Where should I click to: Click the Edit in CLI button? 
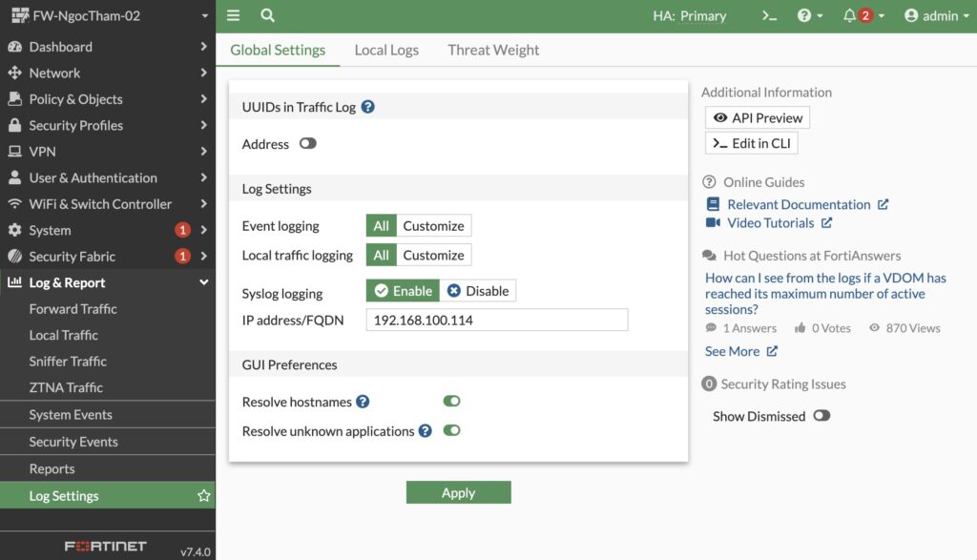(x=752, y=143)
